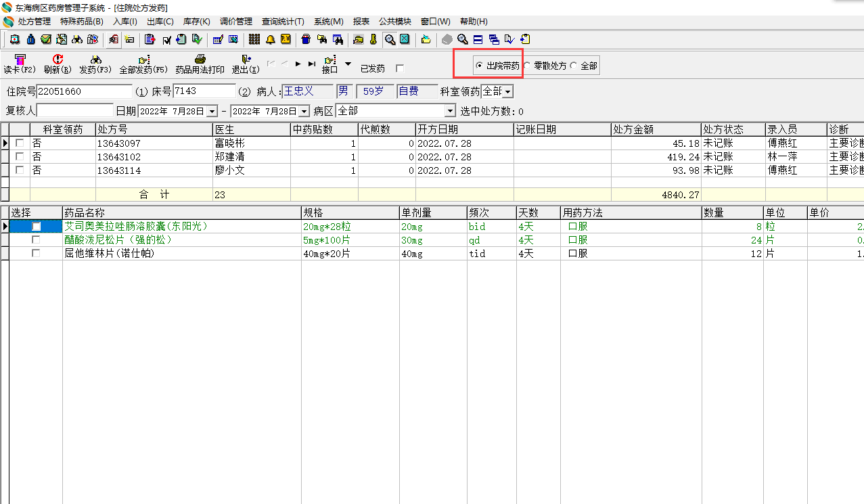Screen dimensions: 864x504
Task: Select the 全部 radio button
Action: point(573,66)
